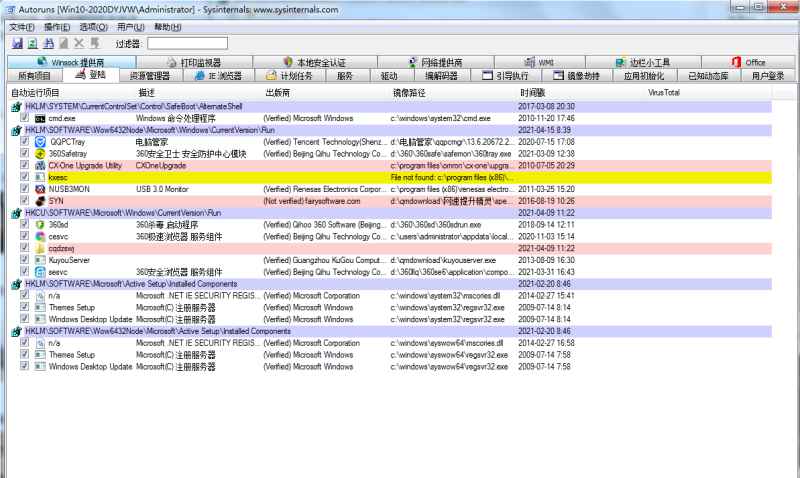Click the cqdzewj folder icon
Screen dimensions: 800x478
40,248
